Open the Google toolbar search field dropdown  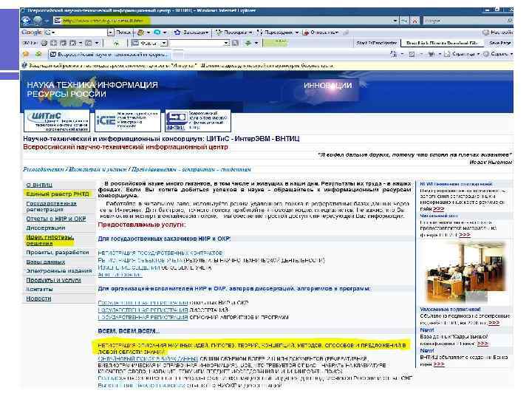point(110,33)
